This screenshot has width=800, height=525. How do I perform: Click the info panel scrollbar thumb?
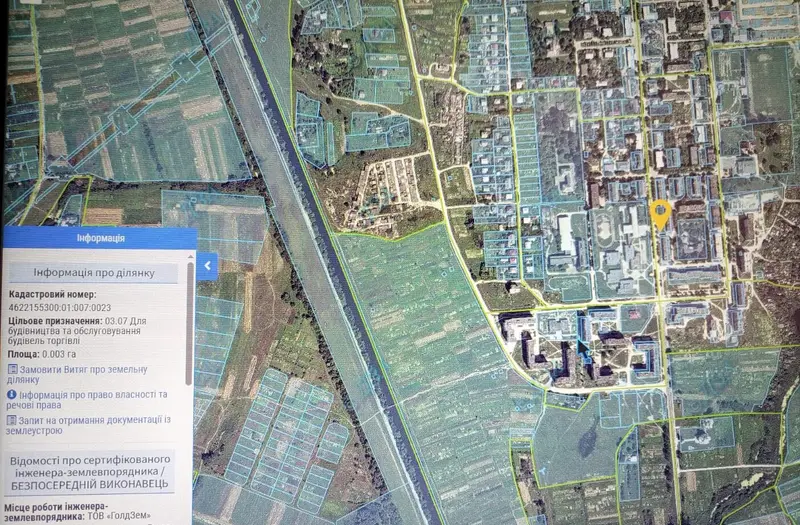coord(190,323)
